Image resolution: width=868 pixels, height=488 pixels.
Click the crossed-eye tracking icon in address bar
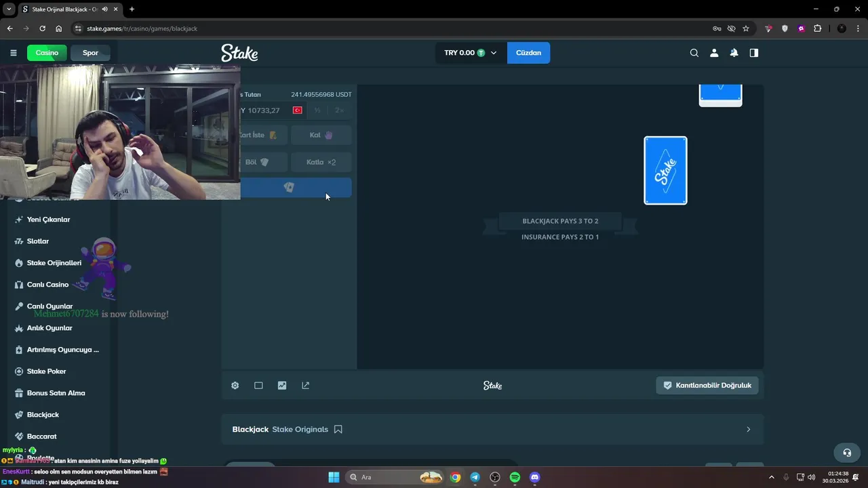[x=731, y=28]
